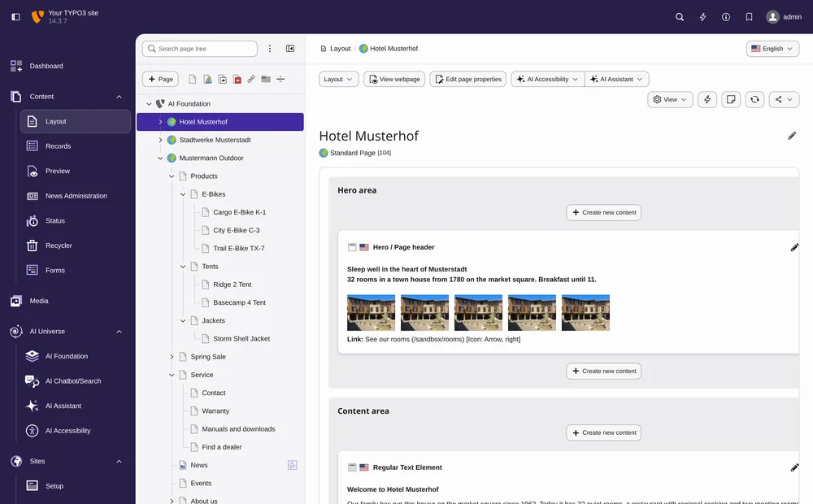Click Edit page properties button
Screen dimensions: 813x504
(x=468, y=80)
